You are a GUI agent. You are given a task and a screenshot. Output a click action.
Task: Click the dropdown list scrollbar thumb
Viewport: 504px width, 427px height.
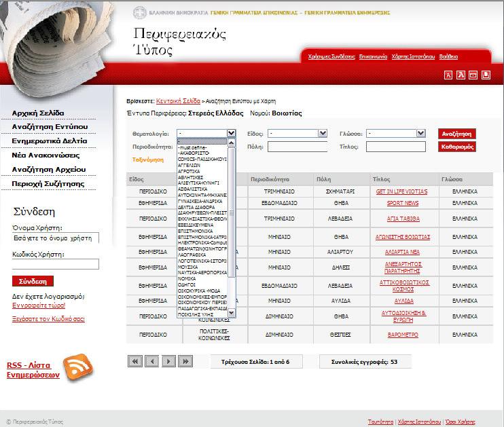click(x=232, y=212)
